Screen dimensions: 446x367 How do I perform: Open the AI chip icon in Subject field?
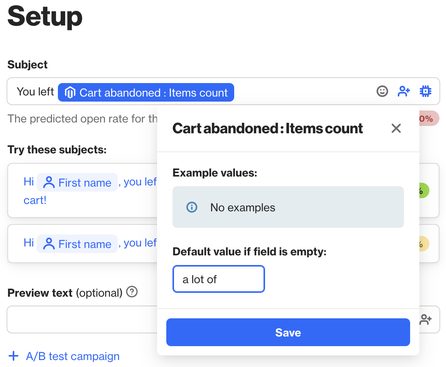[425, 91]
